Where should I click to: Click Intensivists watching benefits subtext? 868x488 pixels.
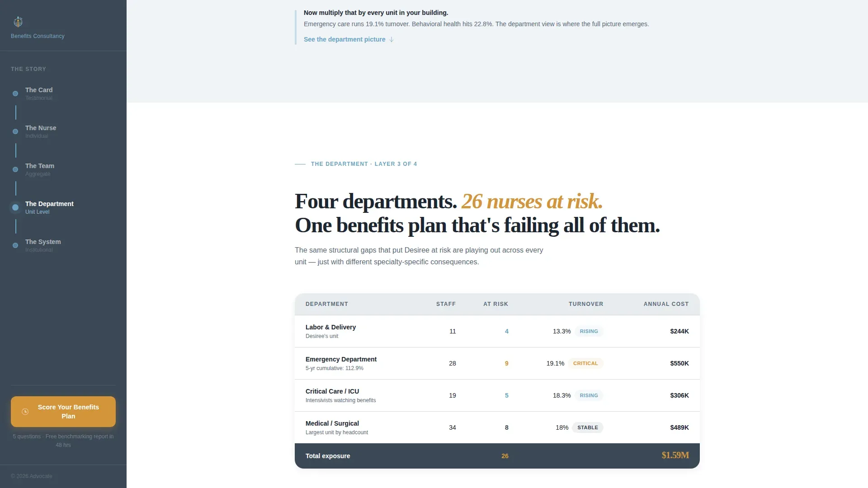tap(341, 400)
